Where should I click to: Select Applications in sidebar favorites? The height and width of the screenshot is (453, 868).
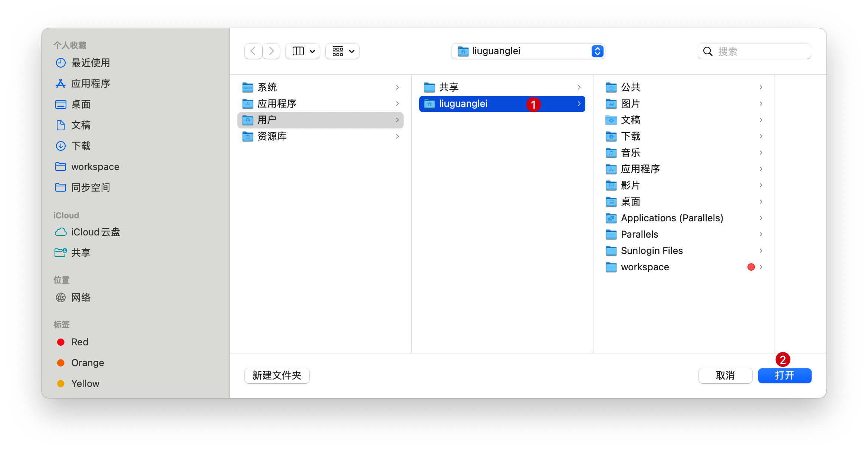[x=90, y=84]
